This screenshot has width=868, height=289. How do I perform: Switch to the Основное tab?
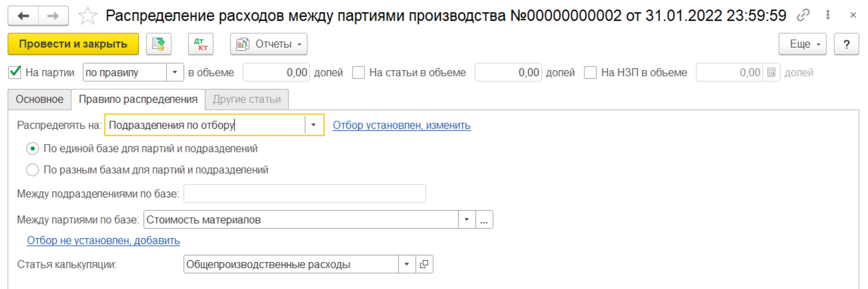point(40,100)
